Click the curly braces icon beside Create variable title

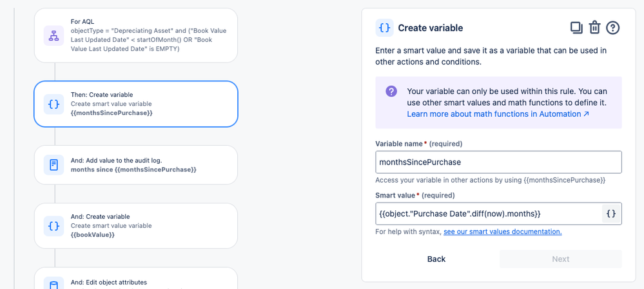[x=384, y=28]
